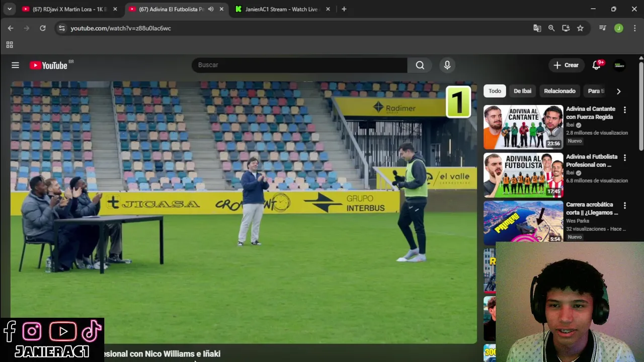Translate this page icon
This screenshot has height=362, width=644.
[x=537, y=28]
